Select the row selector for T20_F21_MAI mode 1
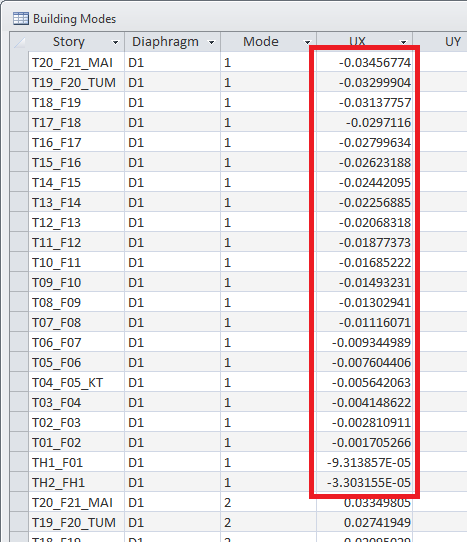Viewport: 467px width, 542px height. click(x=19, y=62)
